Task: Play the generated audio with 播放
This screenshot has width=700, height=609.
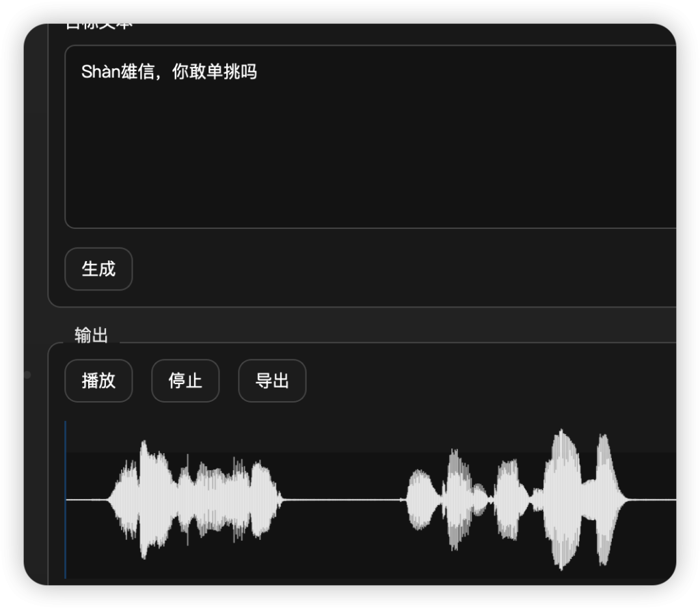Action: 98,381
